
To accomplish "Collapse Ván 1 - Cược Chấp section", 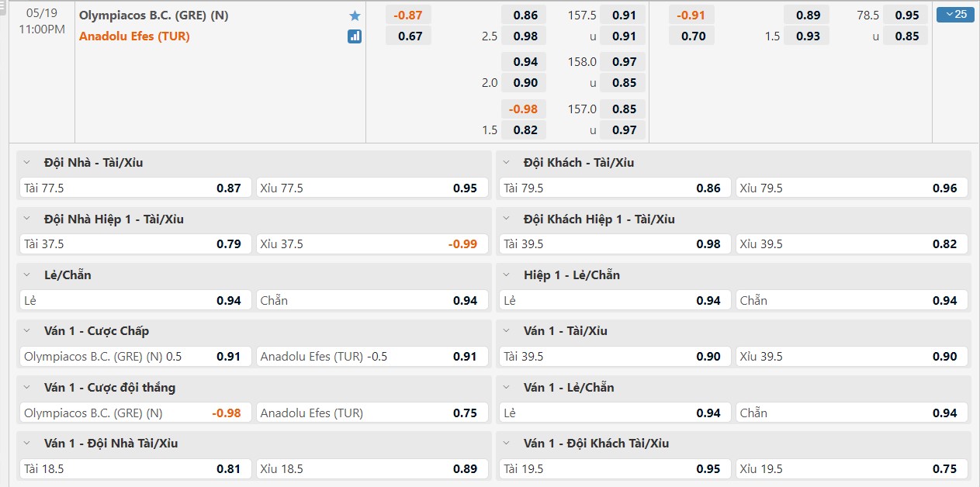I will 27,331.
